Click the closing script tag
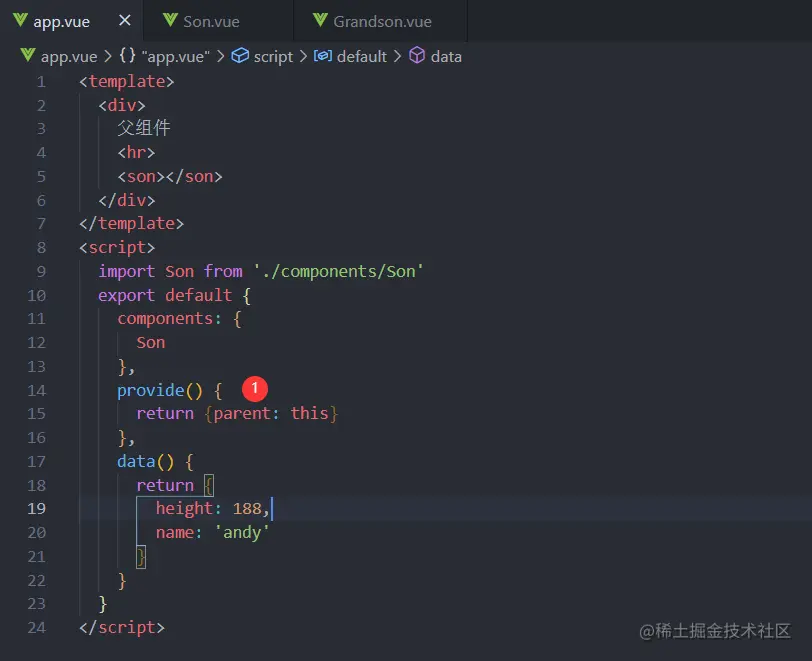The image size is (812, 661). point(122,628)
